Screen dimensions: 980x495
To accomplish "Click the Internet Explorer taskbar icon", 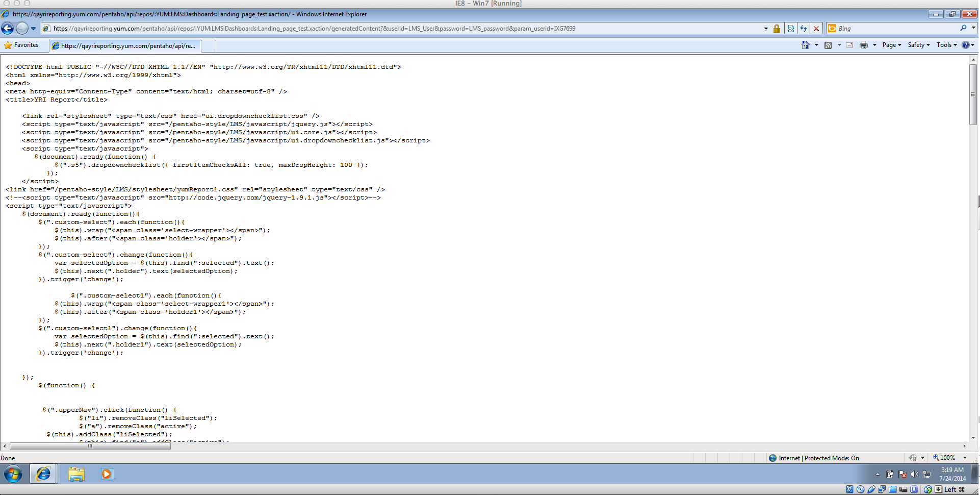I will pos(43,474).
